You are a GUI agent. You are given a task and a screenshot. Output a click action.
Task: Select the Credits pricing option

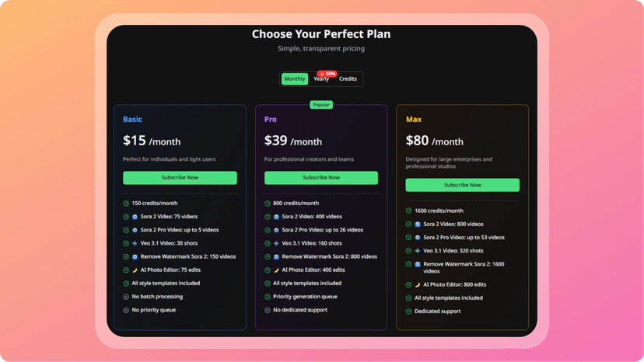tap(348, 78)
